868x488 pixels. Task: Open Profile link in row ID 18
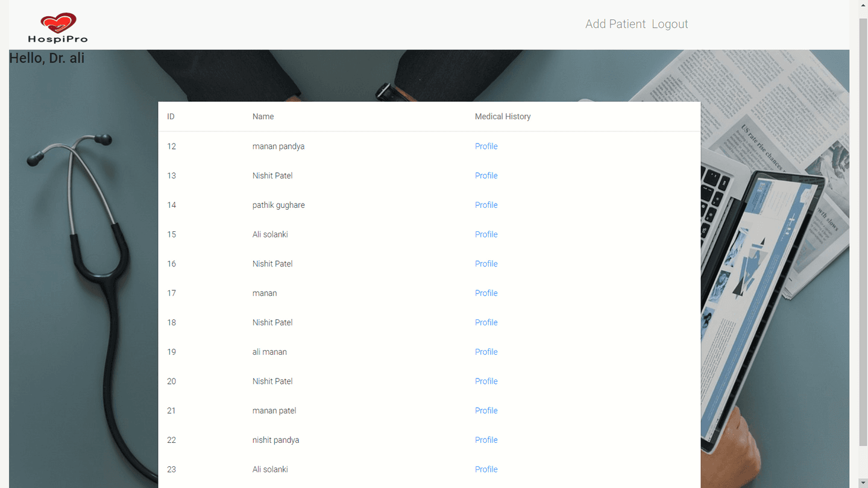(x=486, y=322)
